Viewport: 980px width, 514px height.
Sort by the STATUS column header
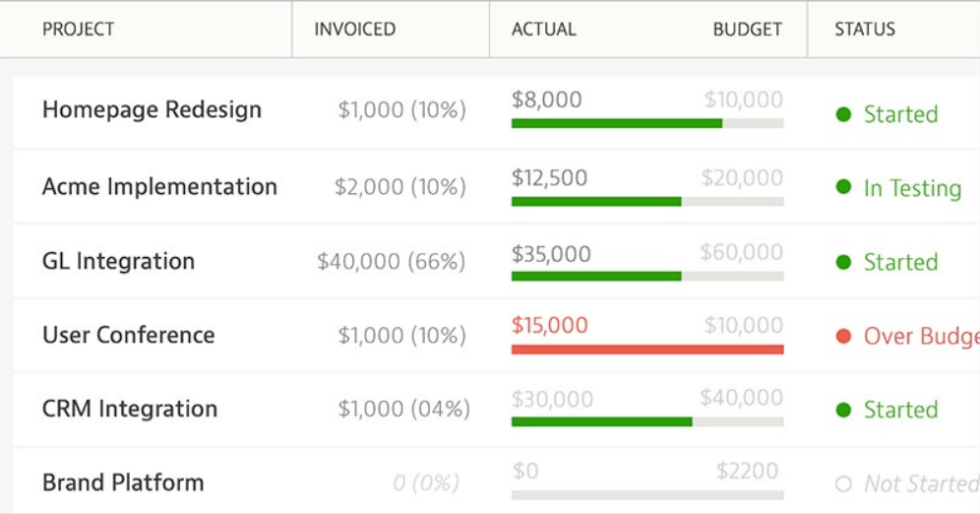865,30
